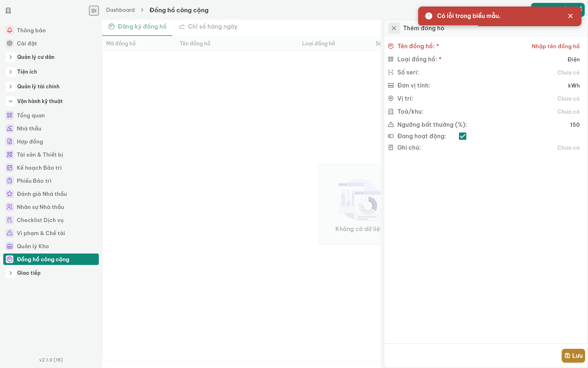Open the Quản lý Kho warehouse icon

[x=10, y=246]
